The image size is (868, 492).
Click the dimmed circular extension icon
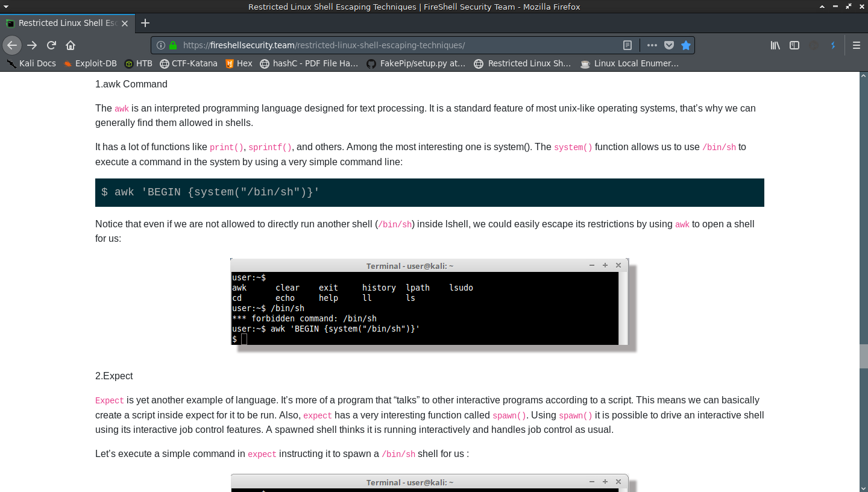(814, 45)
